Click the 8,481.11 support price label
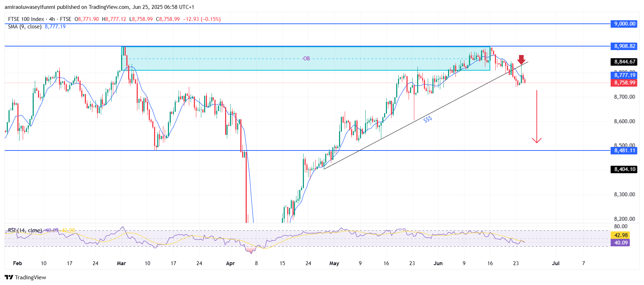 click(x=624, y=150)
